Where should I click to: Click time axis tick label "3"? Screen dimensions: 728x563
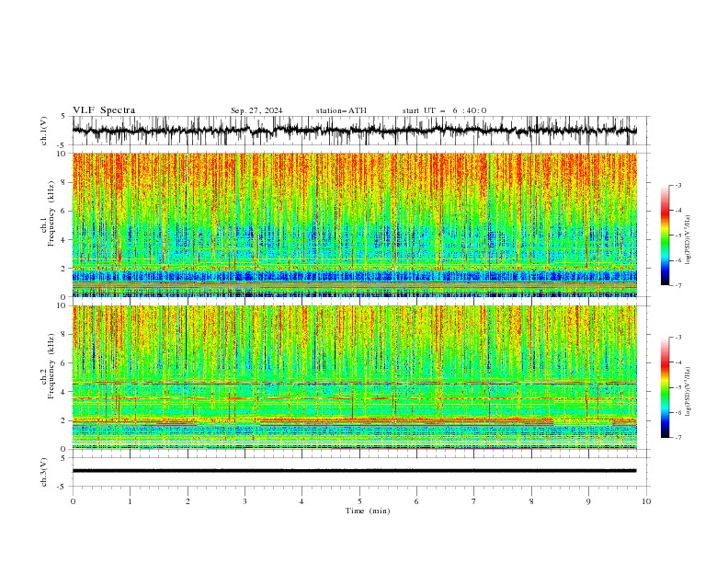[x=245, y=501]
